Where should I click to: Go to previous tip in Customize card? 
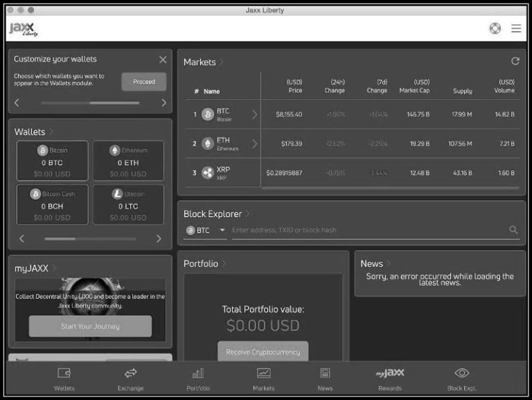(x=17, y=103)
